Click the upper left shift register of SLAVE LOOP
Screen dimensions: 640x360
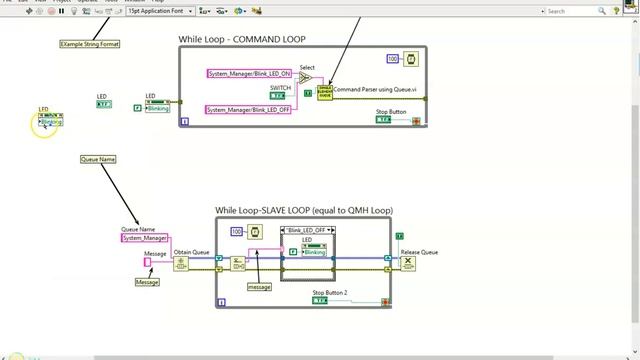pos(219,258)
